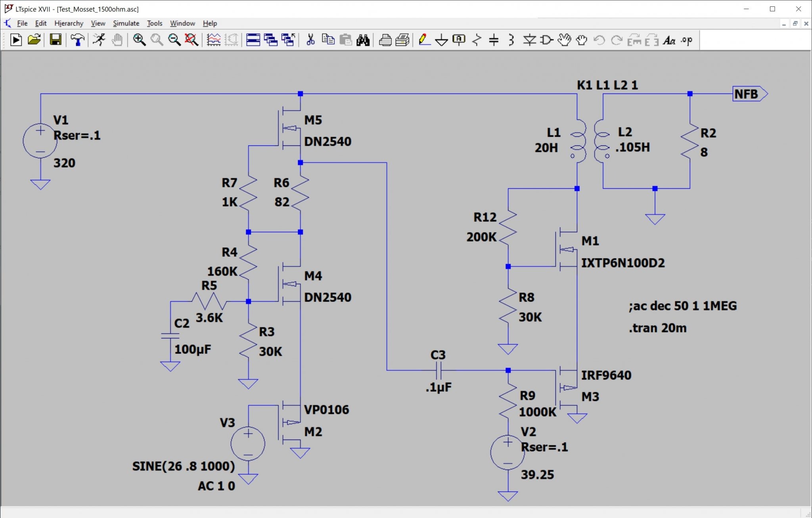
Task: Open the Component gate icon
Action: pyautogui.click(x=547, y=40)
